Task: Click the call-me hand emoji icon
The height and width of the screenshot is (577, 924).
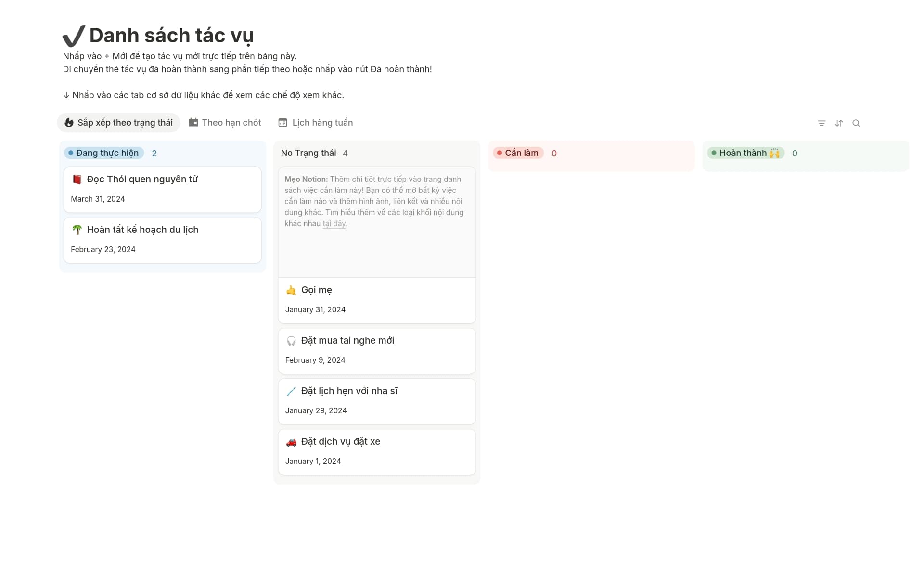Action: [x=291, y=290]
